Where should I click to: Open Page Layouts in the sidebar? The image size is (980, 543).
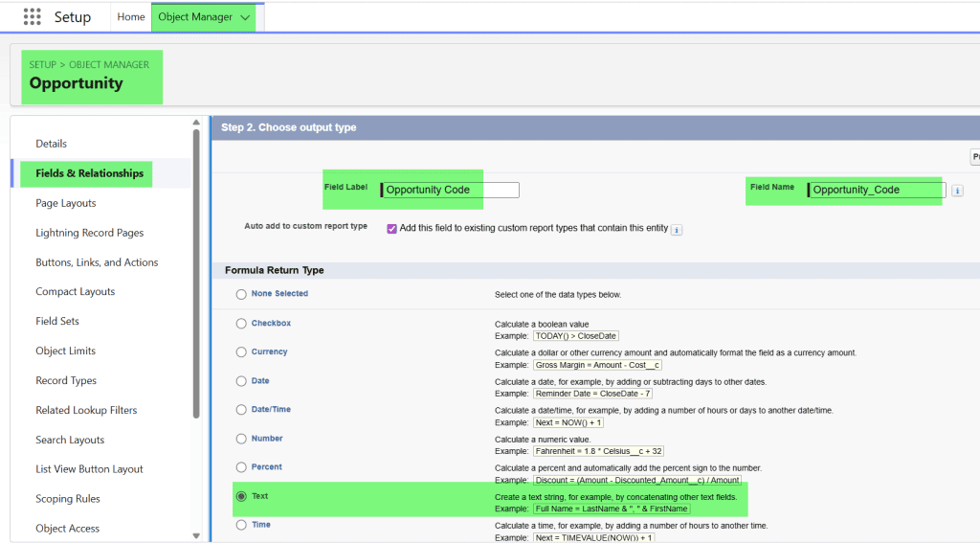coord(66,203)
